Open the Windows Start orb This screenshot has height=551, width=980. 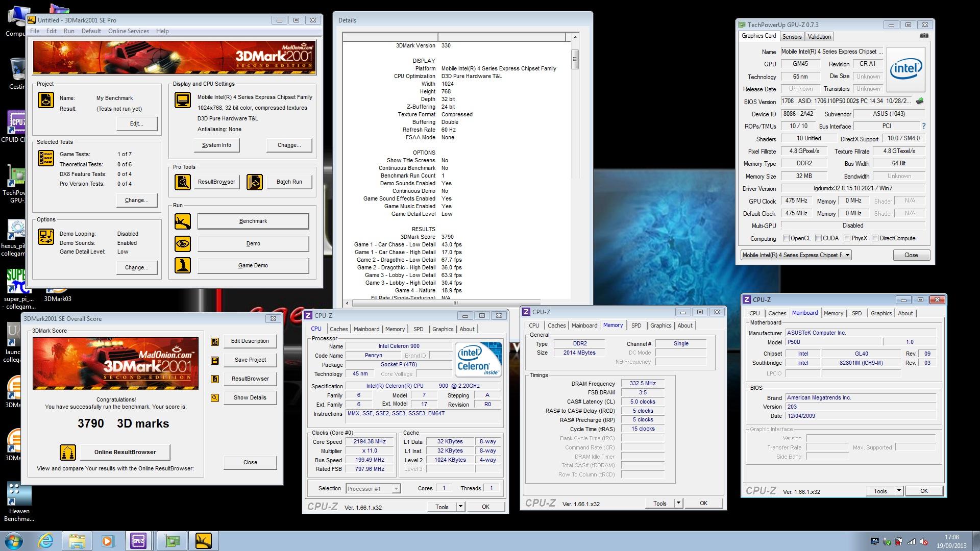click(x=14, y=540)
